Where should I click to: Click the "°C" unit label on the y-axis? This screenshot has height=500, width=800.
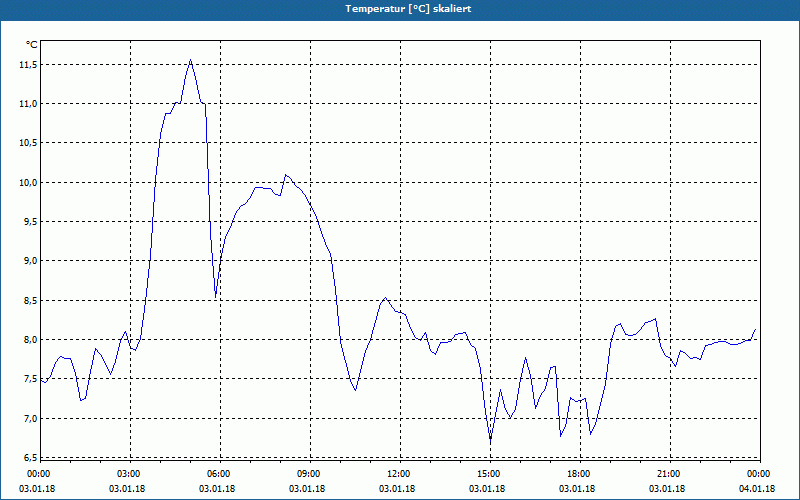click(32, 45)
